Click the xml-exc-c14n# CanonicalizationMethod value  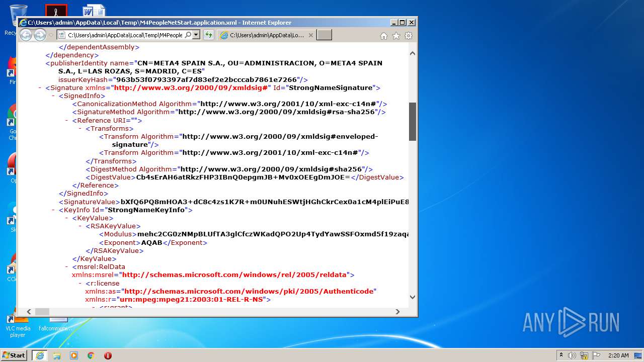pos(288,104)
